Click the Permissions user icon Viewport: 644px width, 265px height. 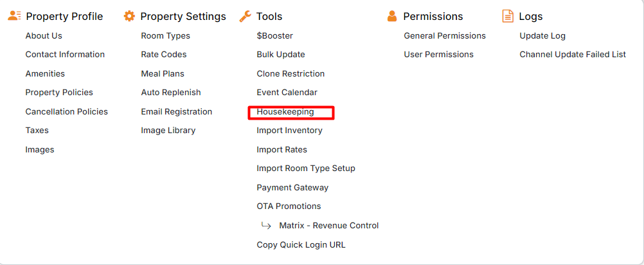point(392,16)
